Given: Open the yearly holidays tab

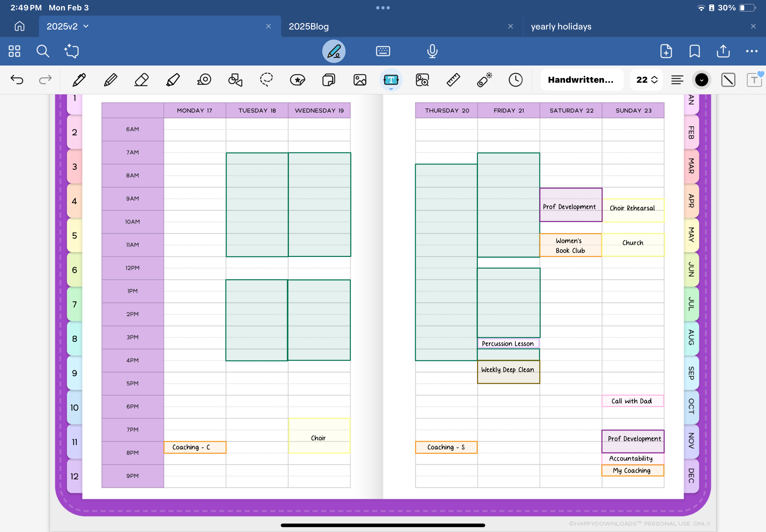Looking at the screenshot, I should (561, 26).
